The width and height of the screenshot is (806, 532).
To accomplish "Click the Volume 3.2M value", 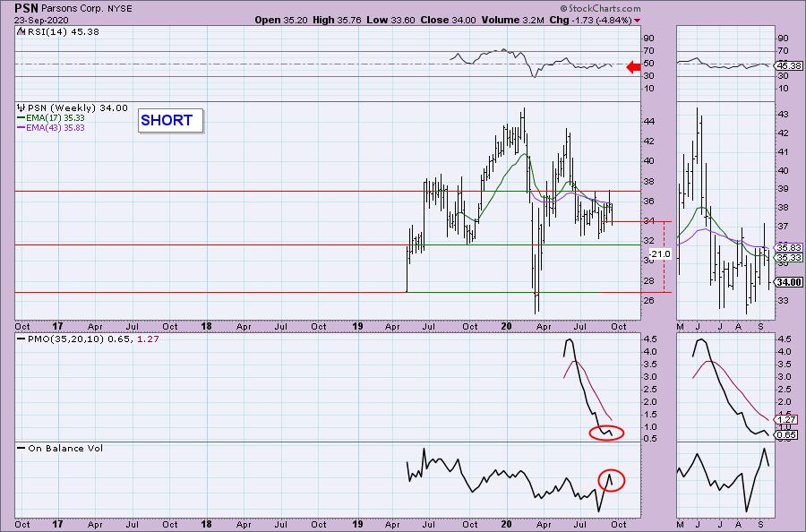I will pos(512,20).
